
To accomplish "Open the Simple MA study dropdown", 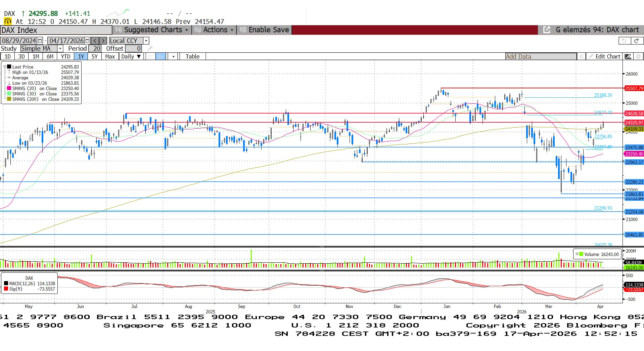I will [x=60, y=49].
